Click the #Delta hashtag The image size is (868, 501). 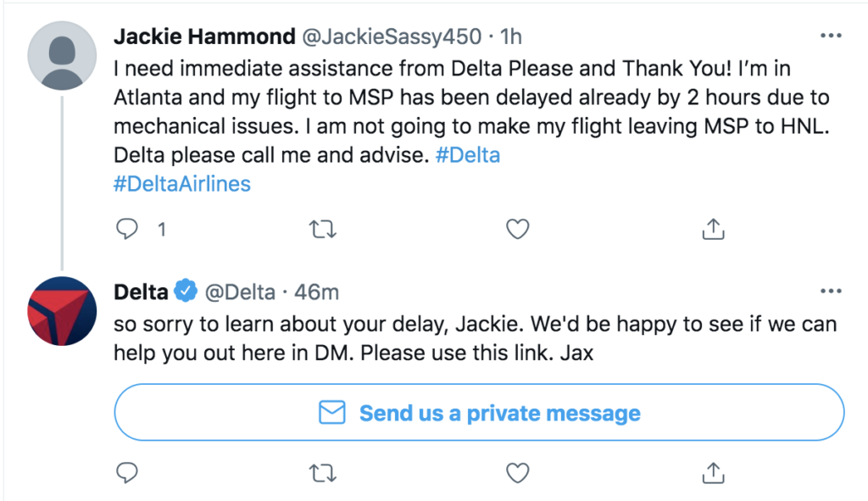pyautogui.click(x=469, y=155)
